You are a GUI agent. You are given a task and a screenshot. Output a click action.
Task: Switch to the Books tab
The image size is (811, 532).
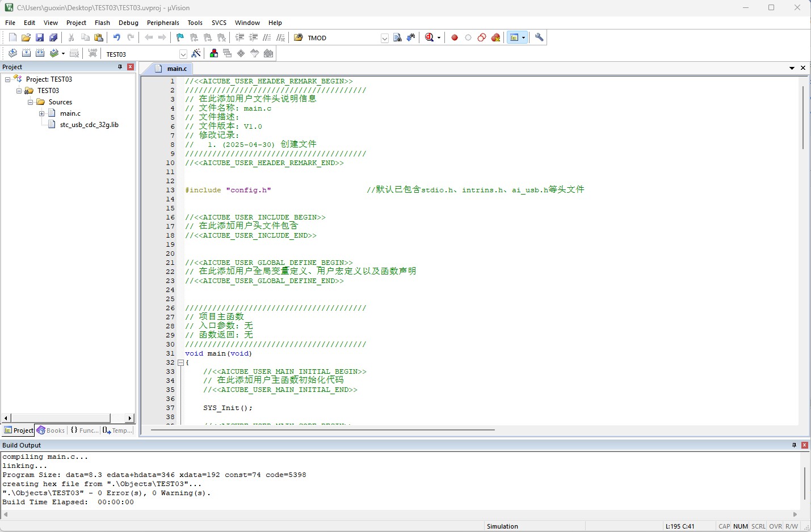point(51,430)
